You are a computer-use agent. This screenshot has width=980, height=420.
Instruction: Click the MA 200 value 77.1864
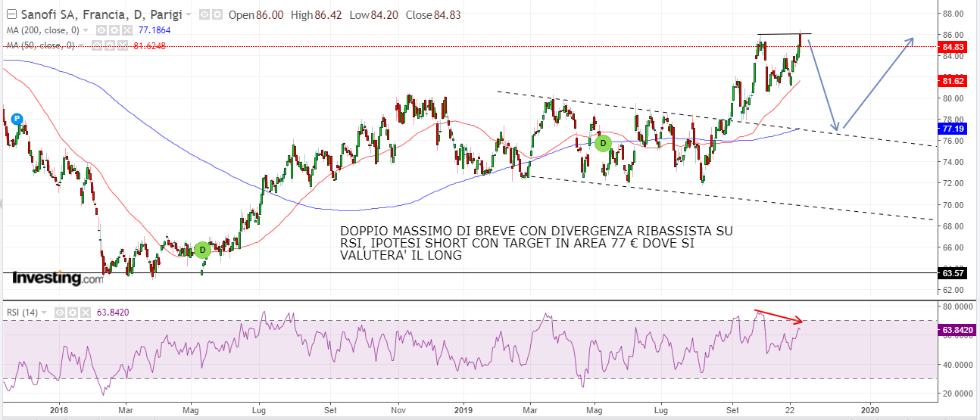click(x=154, y=30)
